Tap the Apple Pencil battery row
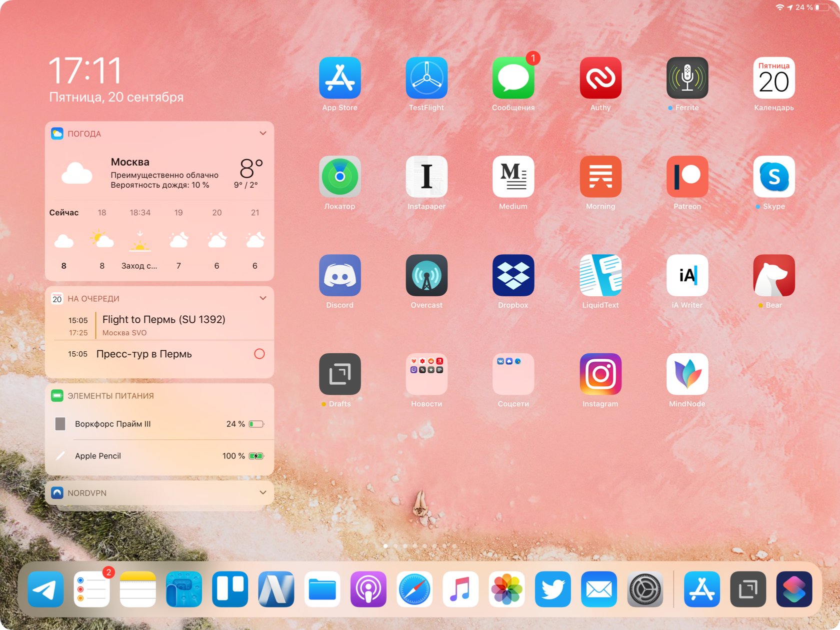Image resolution: width=840 pixels, height=630 pixels. click(x=159, y=456)
